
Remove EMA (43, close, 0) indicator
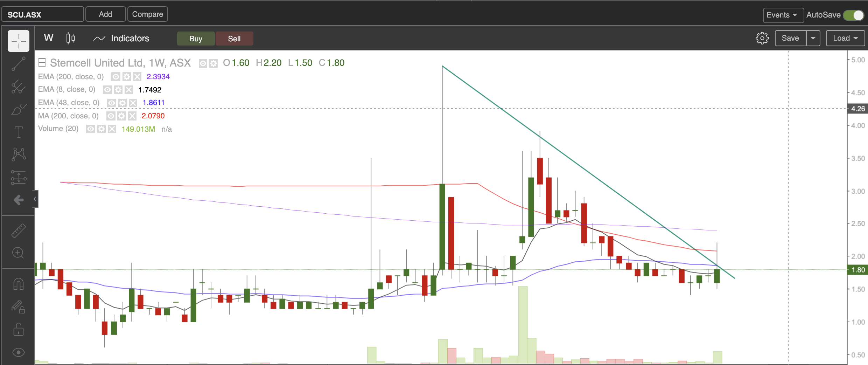133,103
